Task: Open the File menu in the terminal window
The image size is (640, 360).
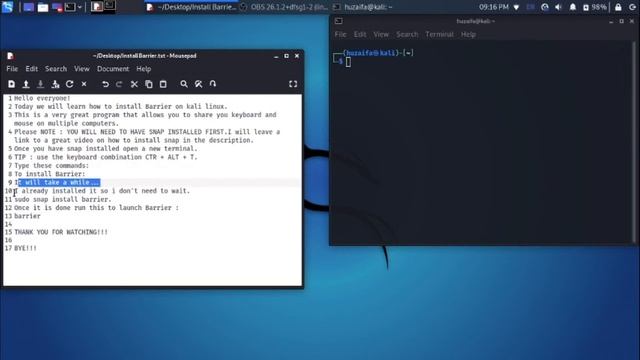Action: coord(340,34)
